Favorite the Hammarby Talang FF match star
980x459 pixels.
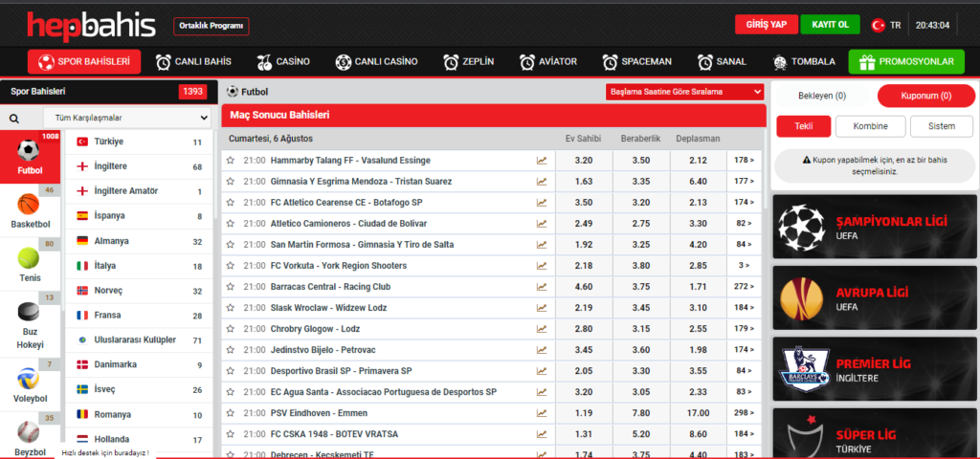click(231, 161)
